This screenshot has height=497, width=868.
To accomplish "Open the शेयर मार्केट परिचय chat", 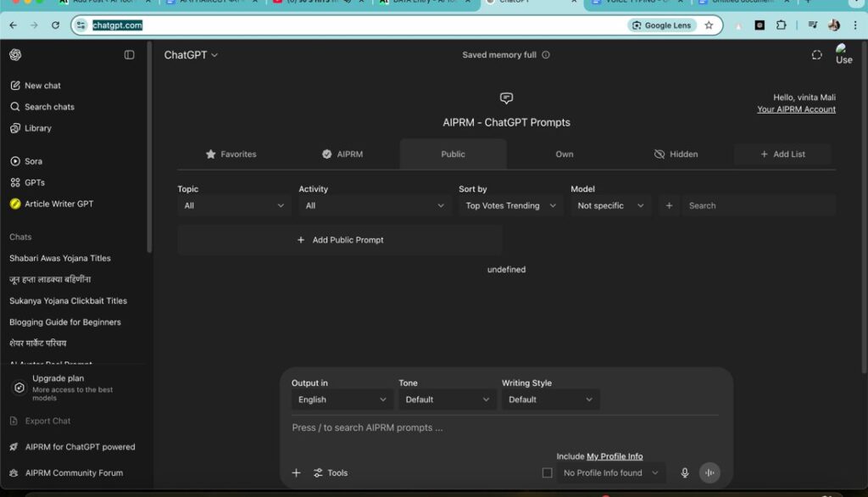I will (x=37, y=343).
